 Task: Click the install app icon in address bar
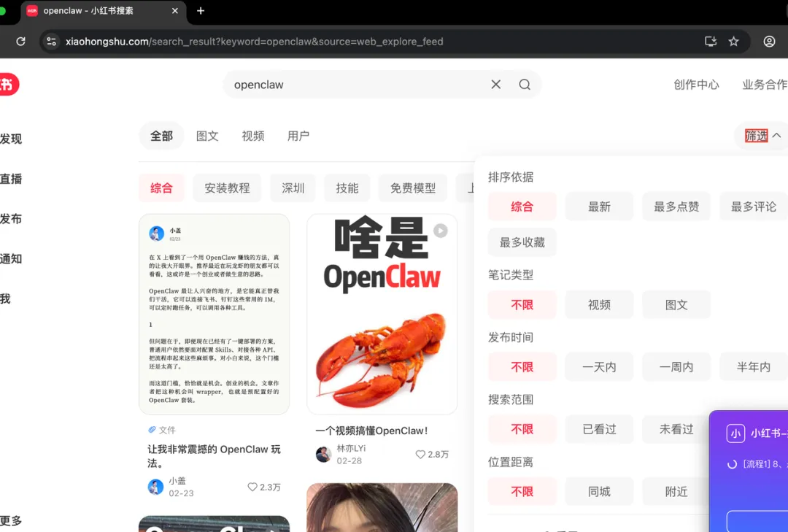(x=710, y=42)
